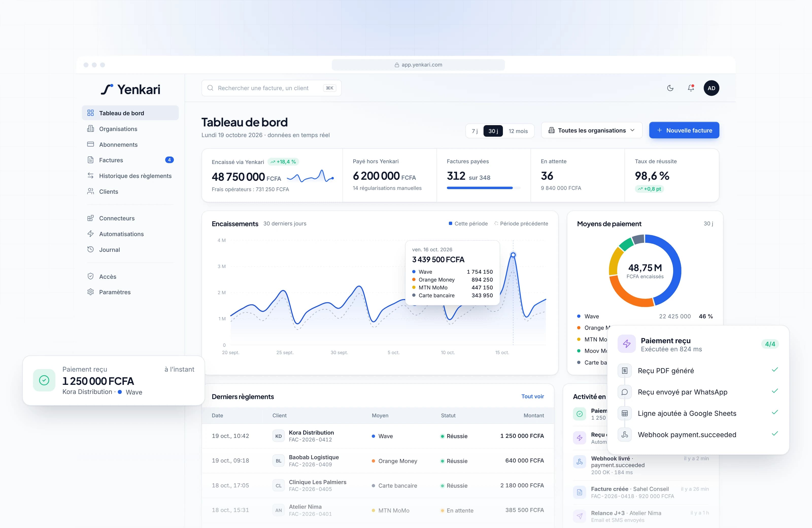This screenshot has width=812, height=528.
Task: Click the Yenkari logo
Action: tap(130, 89)
